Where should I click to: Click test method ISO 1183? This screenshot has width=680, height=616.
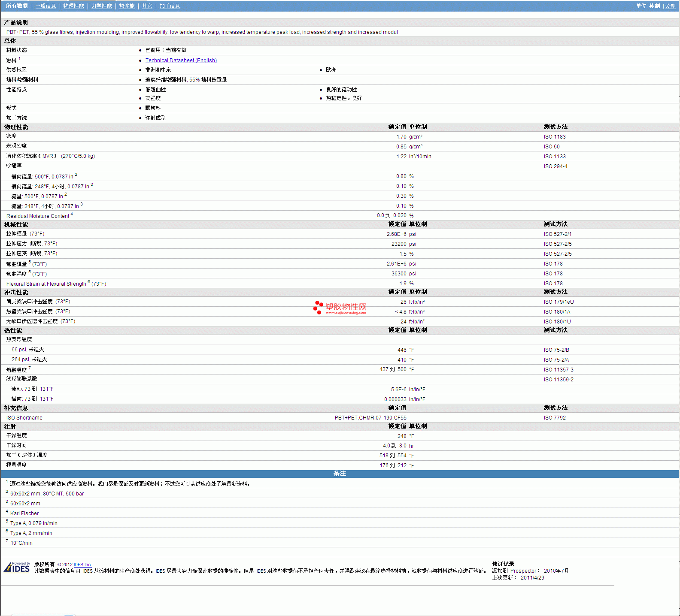(555, 137)
